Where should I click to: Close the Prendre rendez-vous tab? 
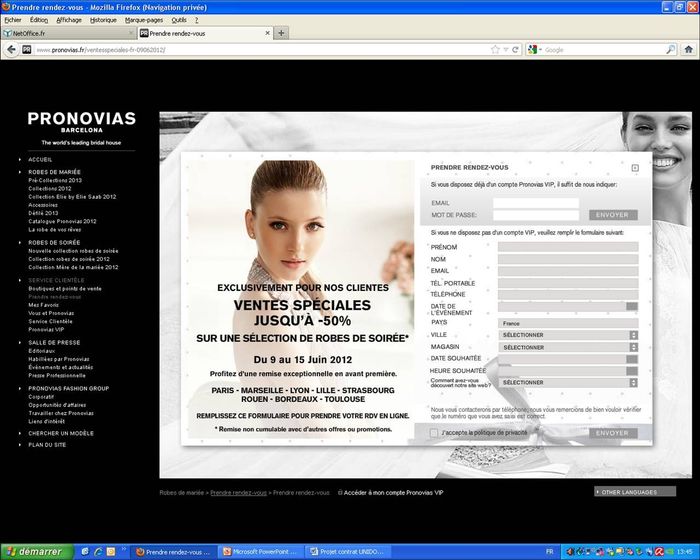[x=267, y=33]
